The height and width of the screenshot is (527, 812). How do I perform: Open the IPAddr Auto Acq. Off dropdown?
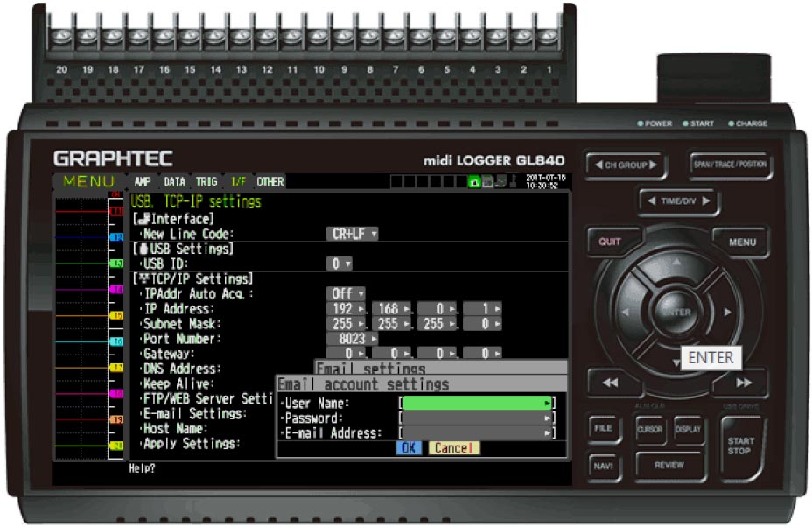click(x=346, y=294)
